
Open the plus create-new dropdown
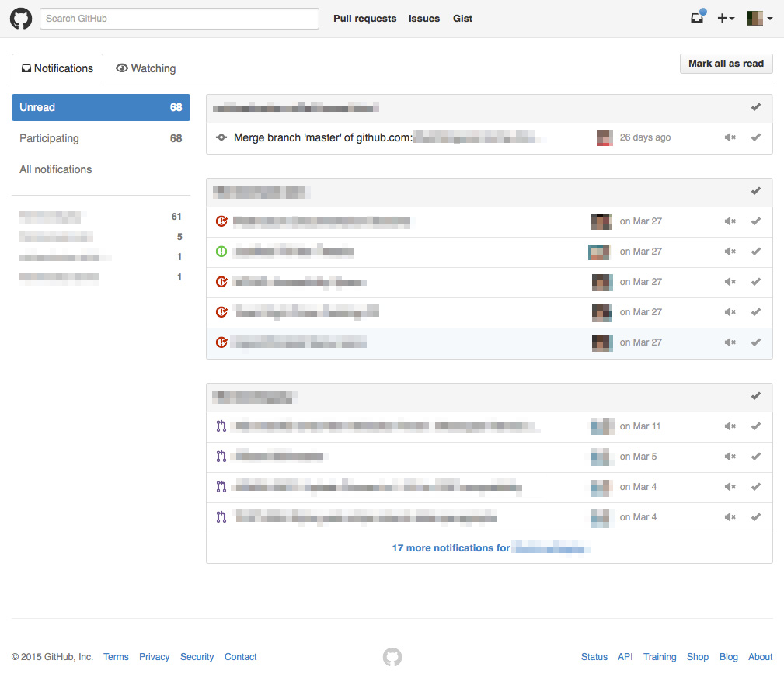726,19
